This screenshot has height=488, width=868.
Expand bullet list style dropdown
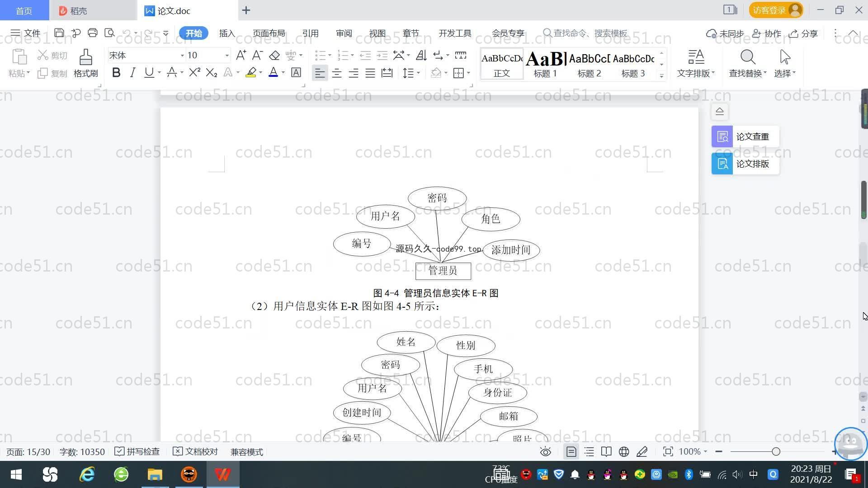[330, 56]
